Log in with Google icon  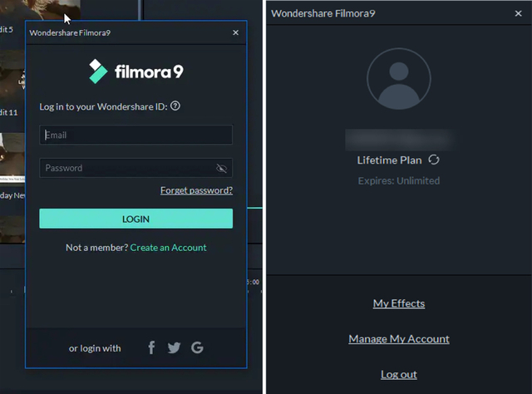coord(197,347)
